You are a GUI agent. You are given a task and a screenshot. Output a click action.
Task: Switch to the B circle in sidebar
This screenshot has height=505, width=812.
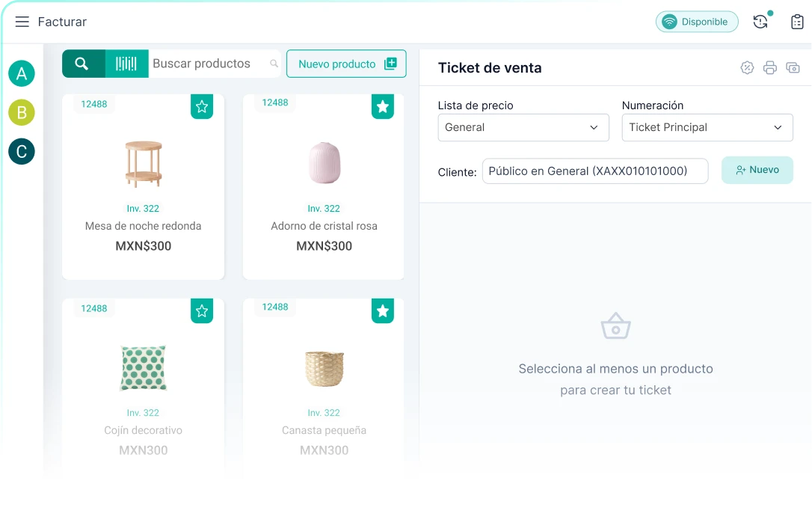tap(22, 112)
